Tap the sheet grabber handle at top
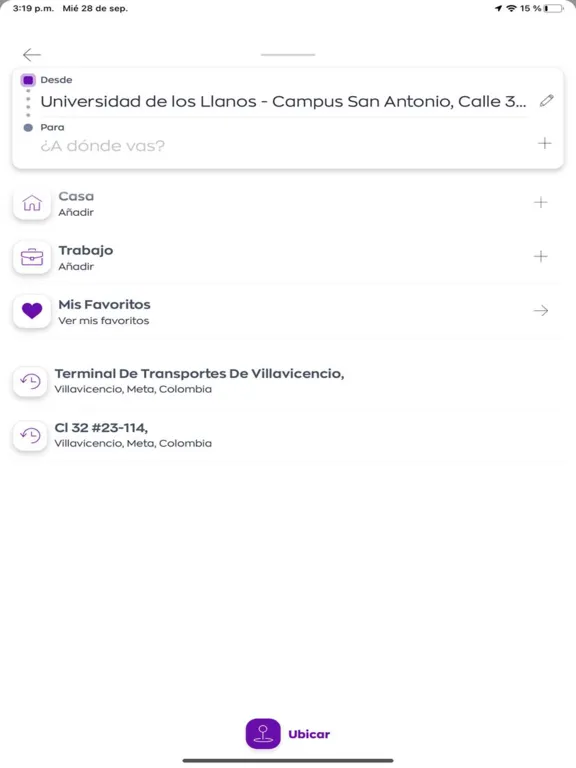576x768 pixels. tap(288, 54)
